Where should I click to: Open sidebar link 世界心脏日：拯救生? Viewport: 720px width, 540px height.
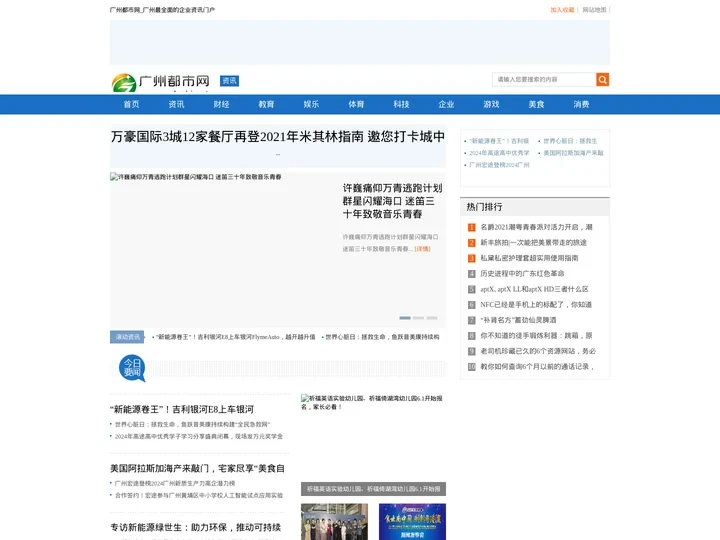point(570,141)
